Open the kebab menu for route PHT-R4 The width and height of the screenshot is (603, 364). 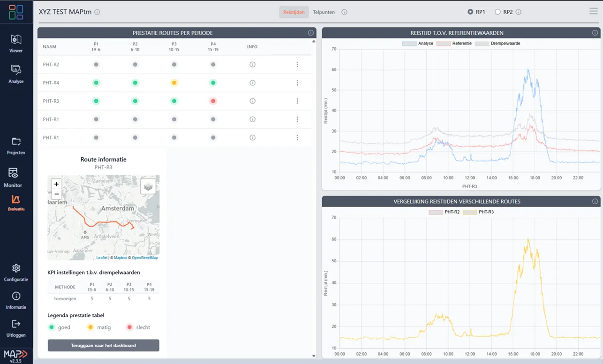click(x=297, y=82)
